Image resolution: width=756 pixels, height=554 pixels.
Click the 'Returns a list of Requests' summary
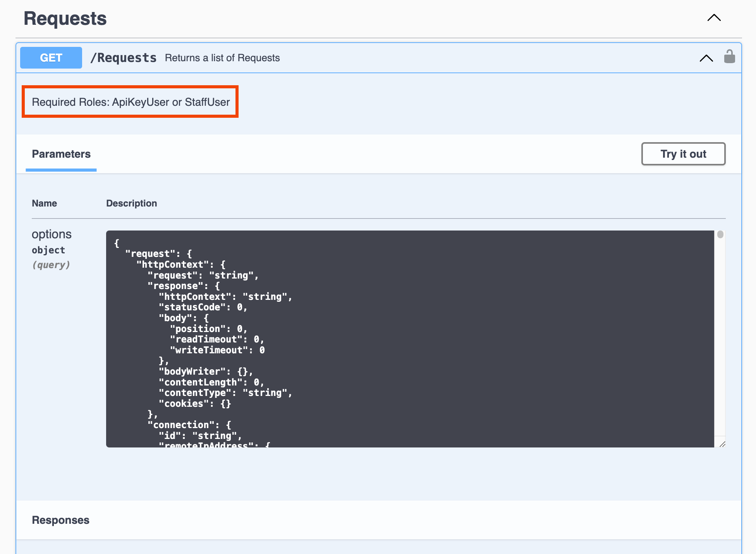222,58
